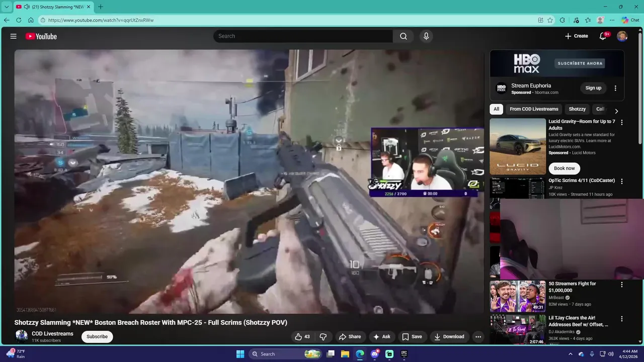Open options for OpTic Scrims video
Screen dimensions: 644x362
[622, 181]
